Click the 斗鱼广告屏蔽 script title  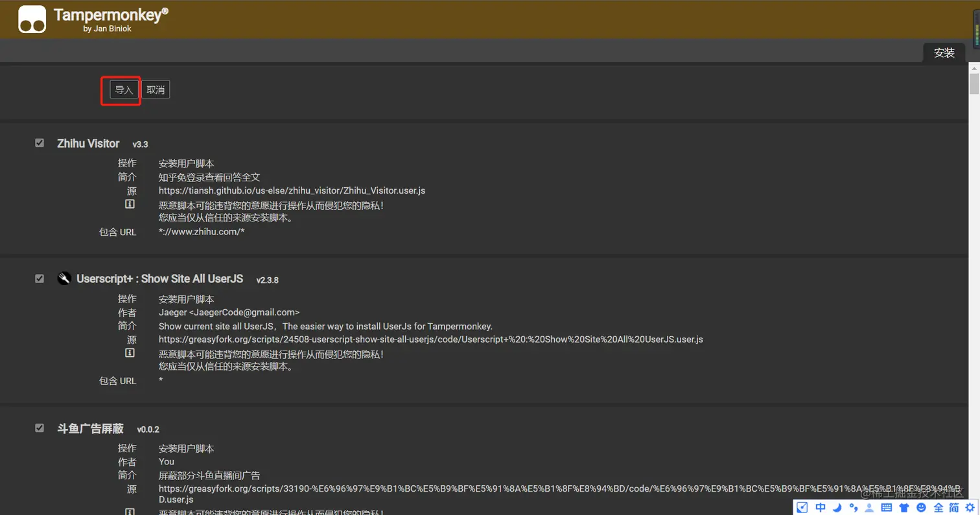click(x=90, y=428)
